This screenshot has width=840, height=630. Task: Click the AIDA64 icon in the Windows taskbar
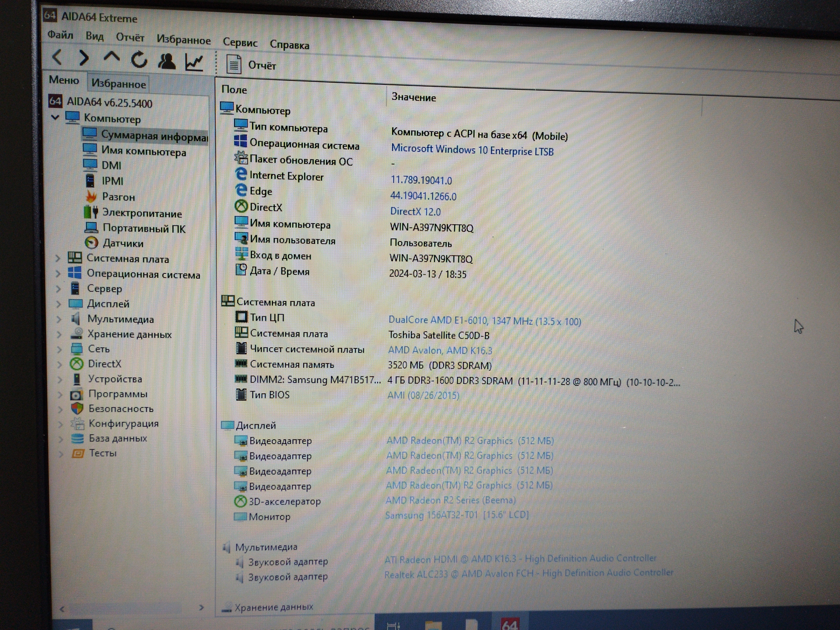click(510, 623)
